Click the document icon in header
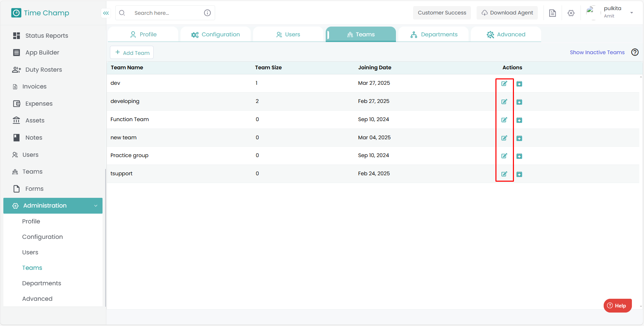 click(552, 13)
